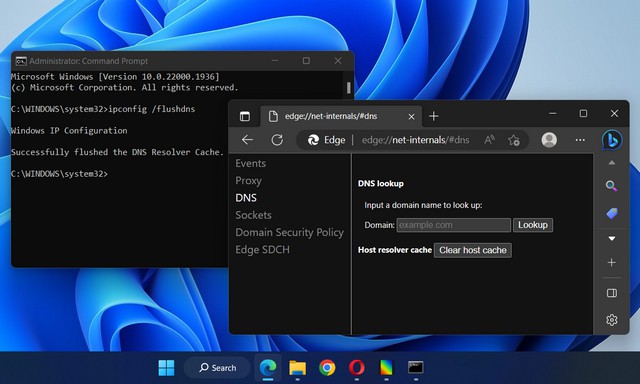Open Sockets section in net-internals
The height and width of the screenshot is (384, 640).
click(253, 215)
